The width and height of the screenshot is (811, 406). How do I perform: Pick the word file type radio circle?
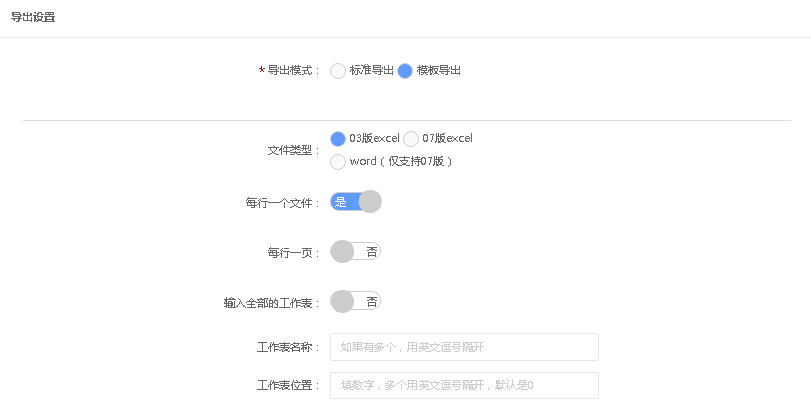tap(338, 161)
